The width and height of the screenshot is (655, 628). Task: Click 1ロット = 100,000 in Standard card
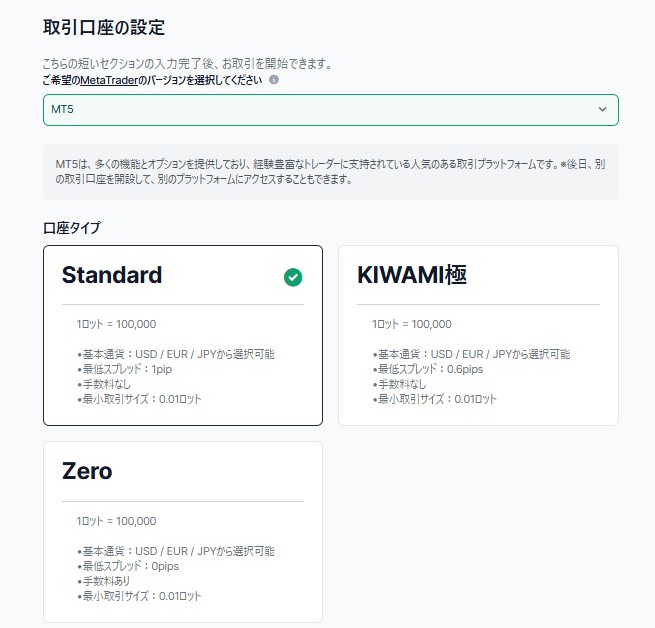click(x=117, y=324)
